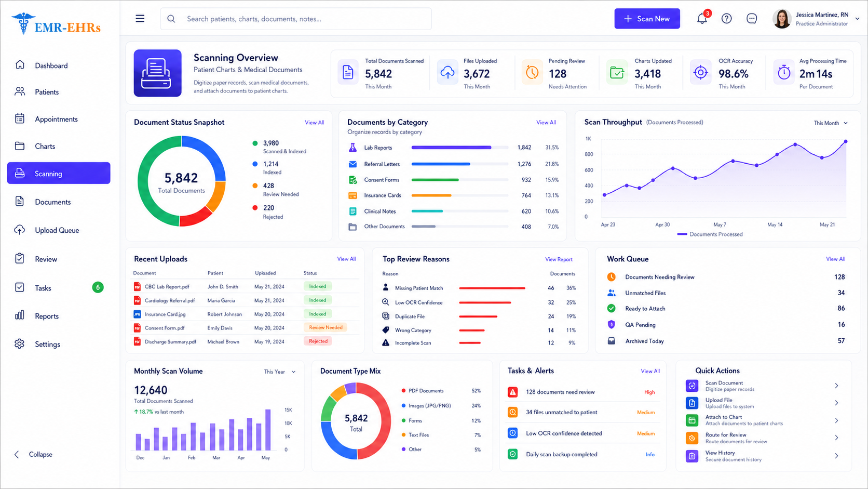Click the Missing Patient Match reason row

[x=479, y=288]
